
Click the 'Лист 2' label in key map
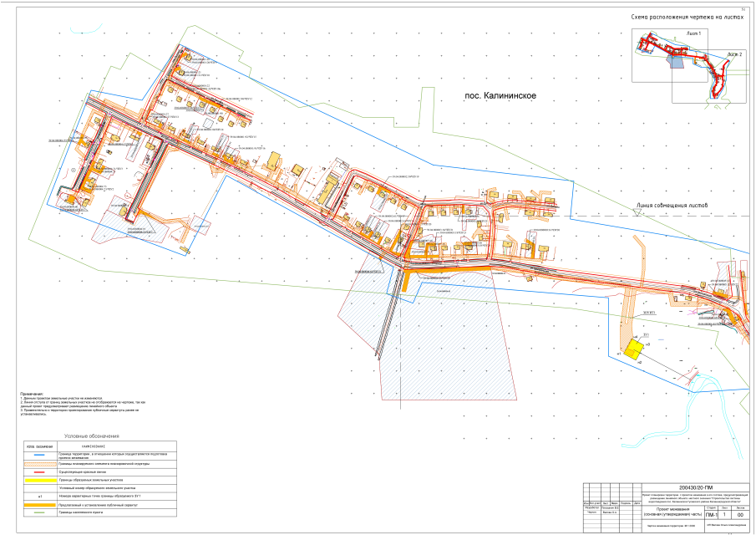point(734,54)
